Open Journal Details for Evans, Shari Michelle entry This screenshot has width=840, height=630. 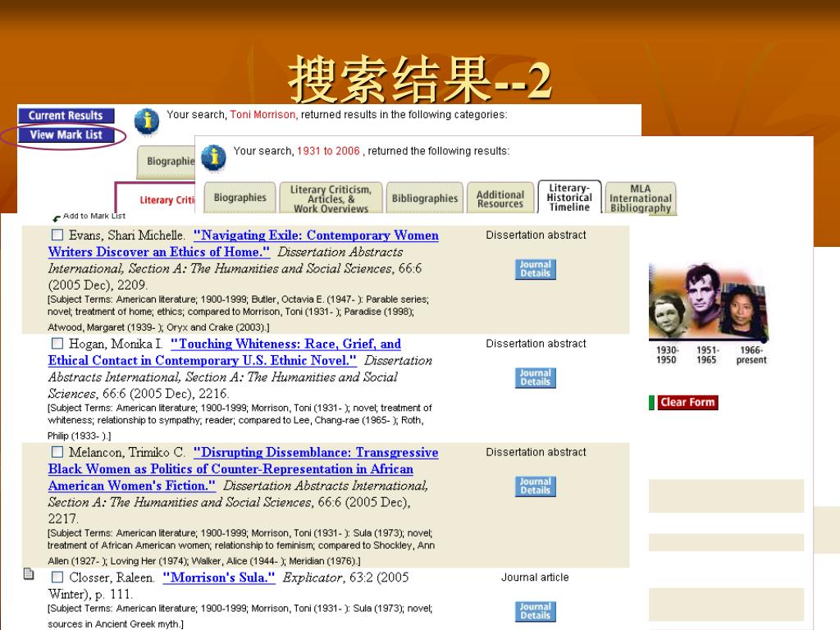click(535, 269)
